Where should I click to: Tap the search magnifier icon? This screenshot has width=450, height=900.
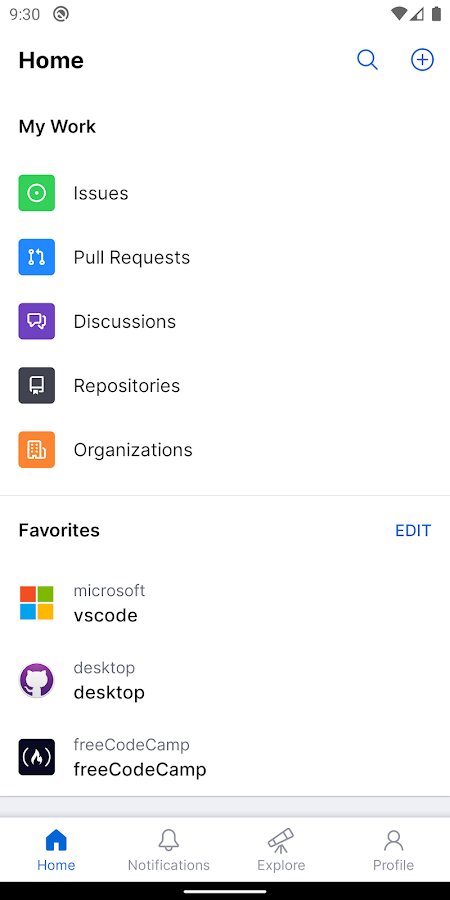[367, 60]
